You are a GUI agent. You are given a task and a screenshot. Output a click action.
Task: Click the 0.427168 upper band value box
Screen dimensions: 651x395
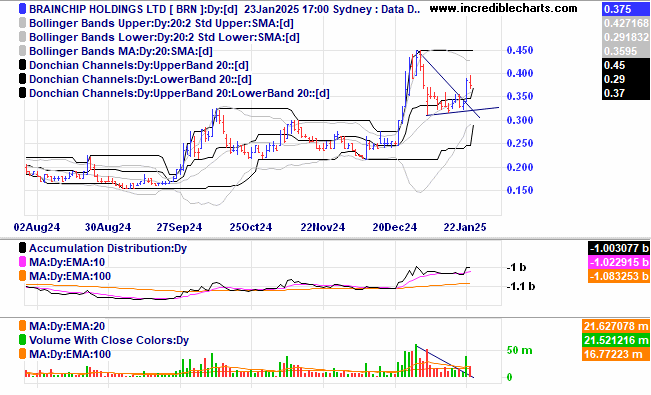click(625, 23)
